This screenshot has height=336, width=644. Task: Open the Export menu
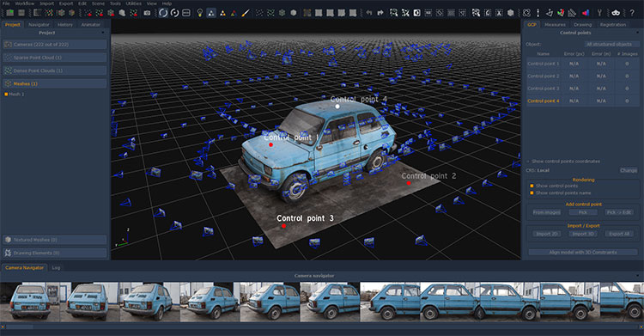[x=66, y=3]
